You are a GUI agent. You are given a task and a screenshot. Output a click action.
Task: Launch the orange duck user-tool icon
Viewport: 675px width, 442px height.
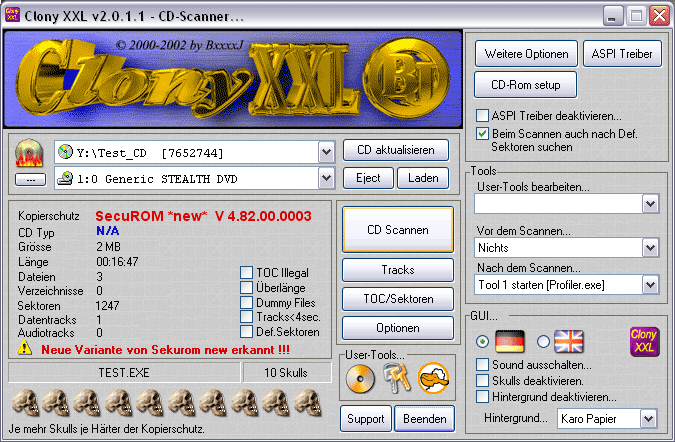[x=433, y=378]
